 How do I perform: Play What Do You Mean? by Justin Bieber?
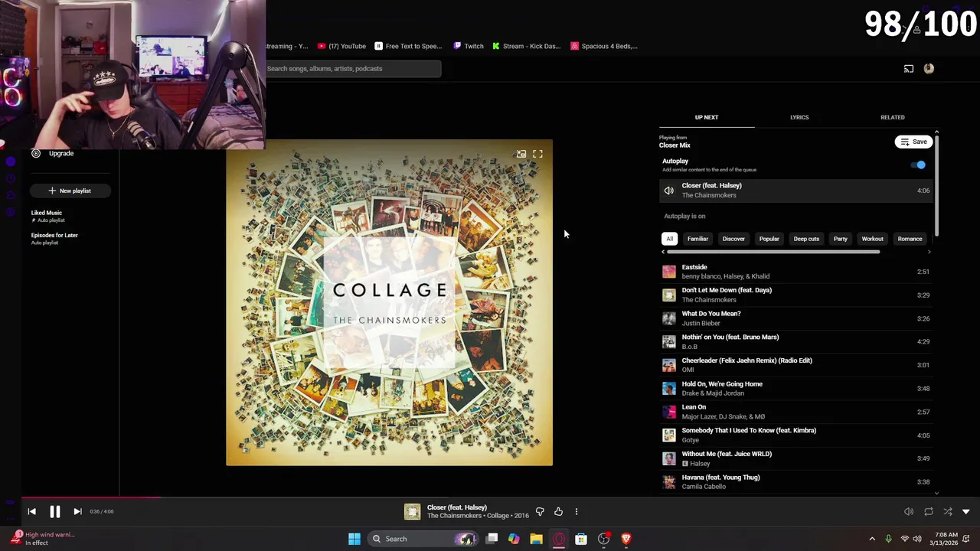pyautogui.click(x=795, y=318)
